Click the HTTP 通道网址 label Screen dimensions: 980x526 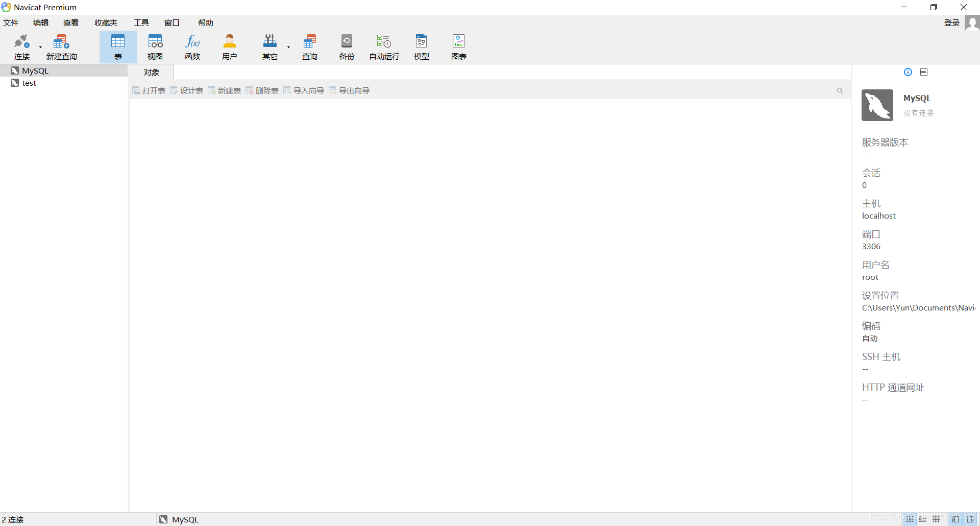pos(893,387)
